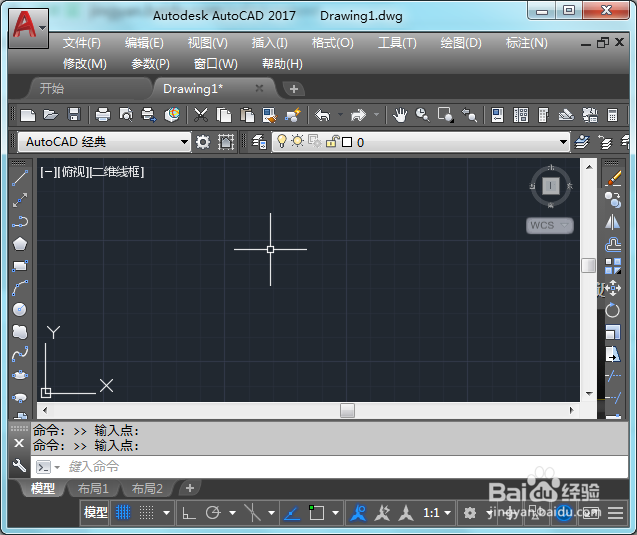Image resolution: width=637 pixels, height=535 pixels.
Task: Click the new drawing tab plus button
Action: coord(294,89)
